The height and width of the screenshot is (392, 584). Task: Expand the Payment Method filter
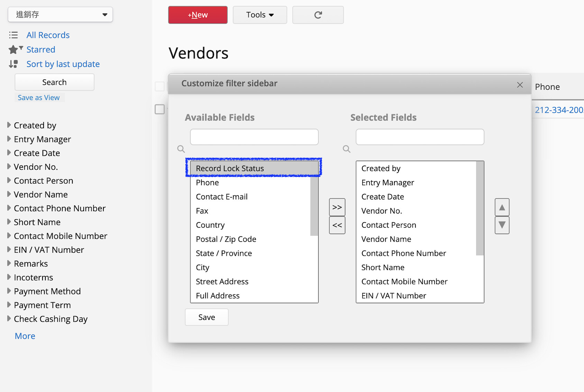point(9,291)
